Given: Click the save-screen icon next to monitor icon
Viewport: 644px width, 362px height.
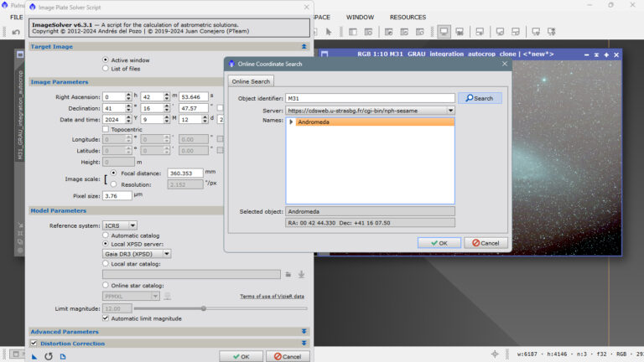Looking at the screenshot, I should pos(460,32).
